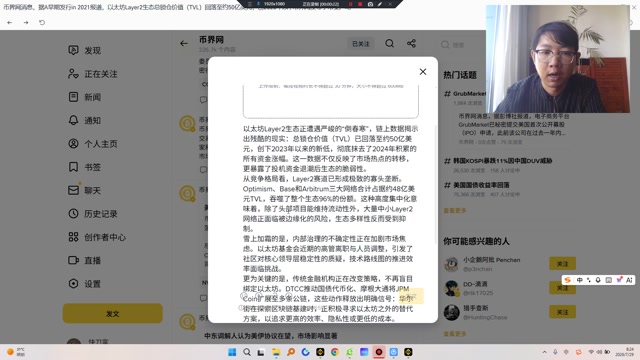Click the 你可能感兴趣的人 heading
640x360 pixels.
click(476, 241)
